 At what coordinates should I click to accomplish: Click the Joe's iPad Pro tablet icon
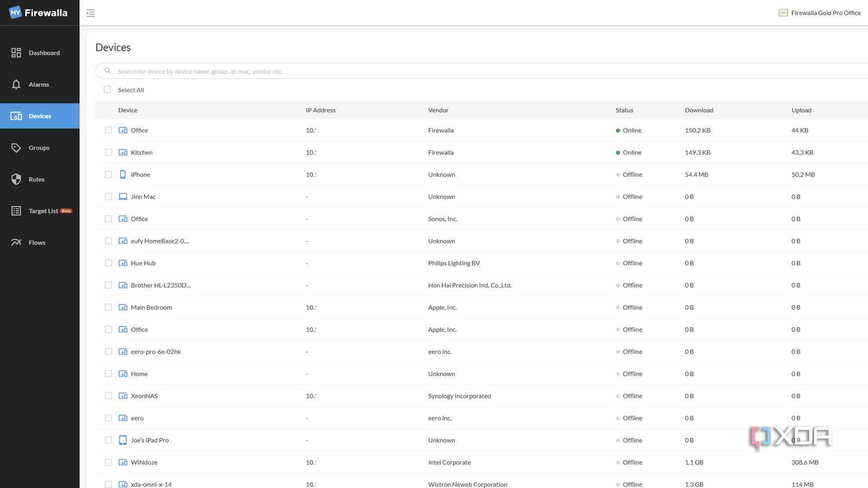123,441
